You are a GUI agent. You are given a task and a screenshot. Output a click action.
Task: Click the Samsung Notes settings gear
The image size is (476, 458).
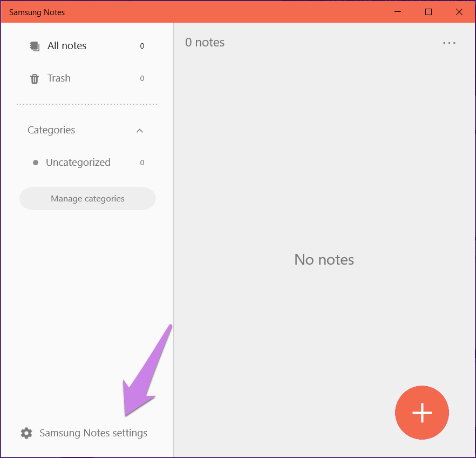[25, 433]
